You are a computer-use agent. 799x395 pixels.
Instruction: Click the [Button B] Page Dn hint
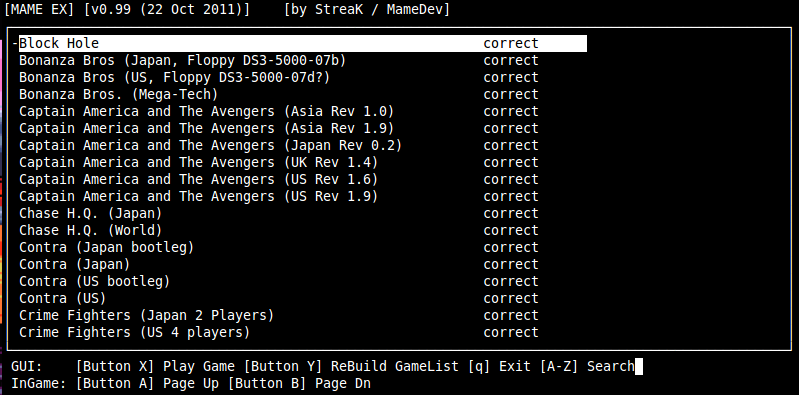tap(299, 383)
